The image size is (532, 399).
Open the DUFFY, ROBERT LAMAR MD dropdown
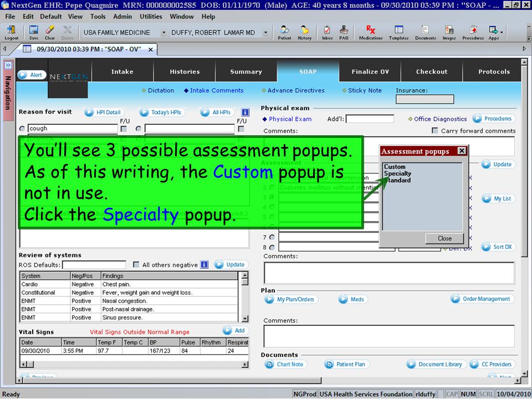(265, 33)
